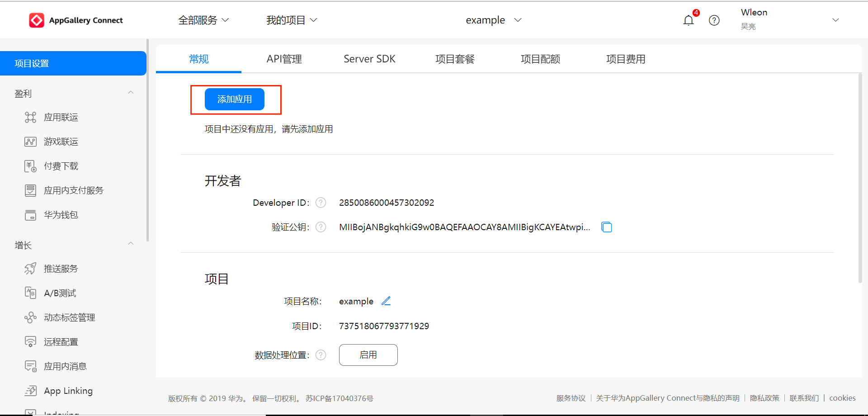Open 动态标签管理 in the sidebar
This screenshot has height=416, width=868.
[70, 317]
